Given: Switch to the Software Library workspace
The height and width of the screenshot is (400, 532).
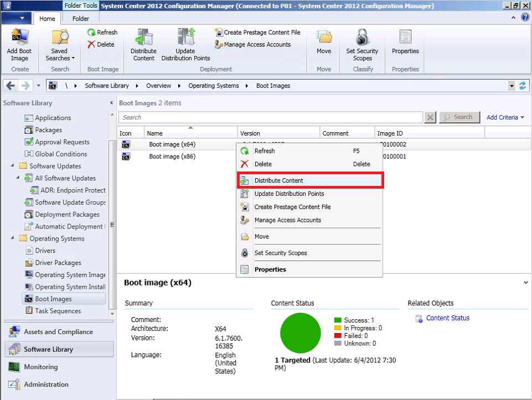Looking at the screenshot, I should pos(59,350).
